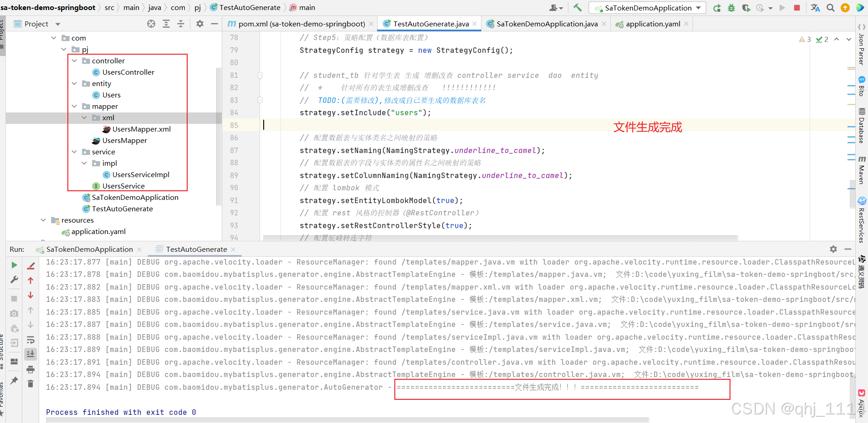Start debugging with the green bug icon
868x423 pixels.
tap(731, 8)
